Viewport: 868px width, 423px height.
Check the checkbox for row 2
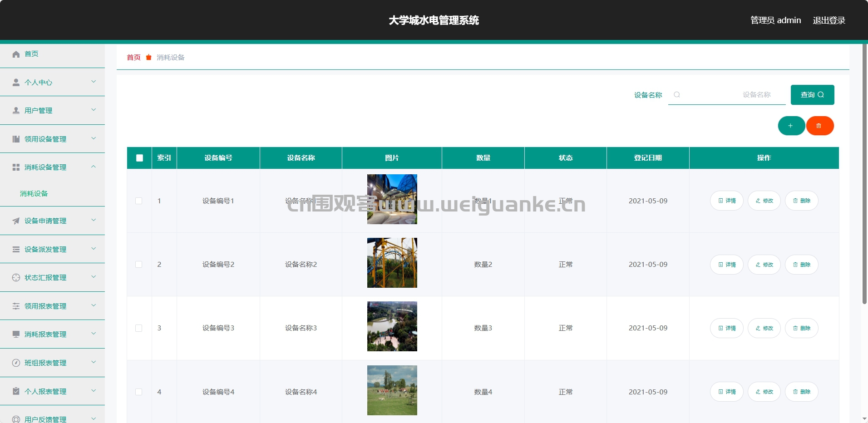pyautogui.click(x=139, y=264)
